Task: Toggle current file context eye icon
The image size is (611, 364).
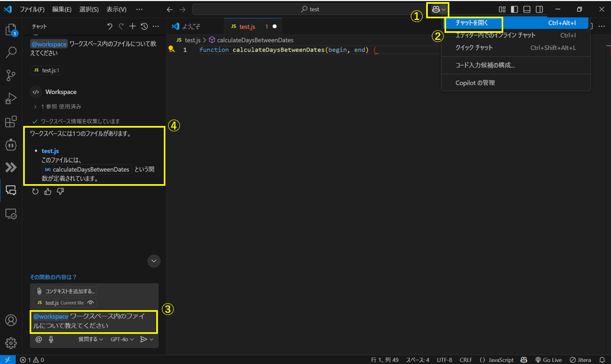Action: point(91,303)
